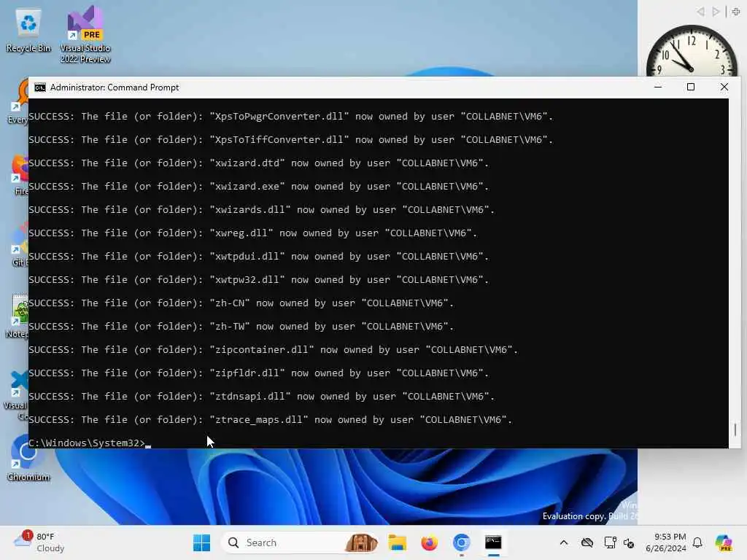Viewport: 747px width, 560px height.
Task: Minimize the Command Prompt window
Action: tap(658, 87)
